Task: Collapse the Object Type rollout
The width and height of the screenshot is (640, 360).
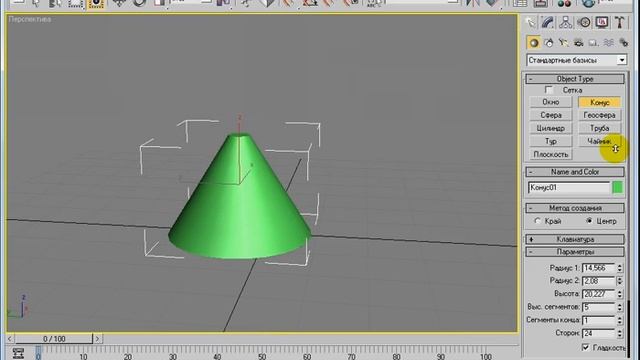Action: pyautogui.click(x=575, y=79)
